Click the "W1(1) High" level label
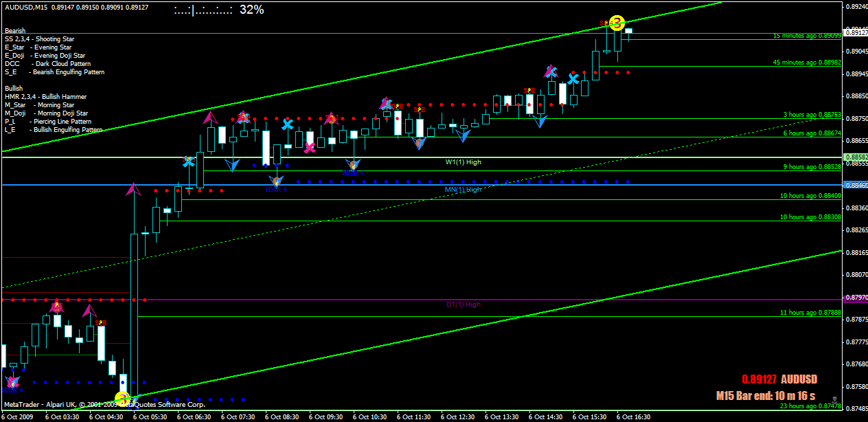This screenshot has width=868, height=422. (463, 162)
